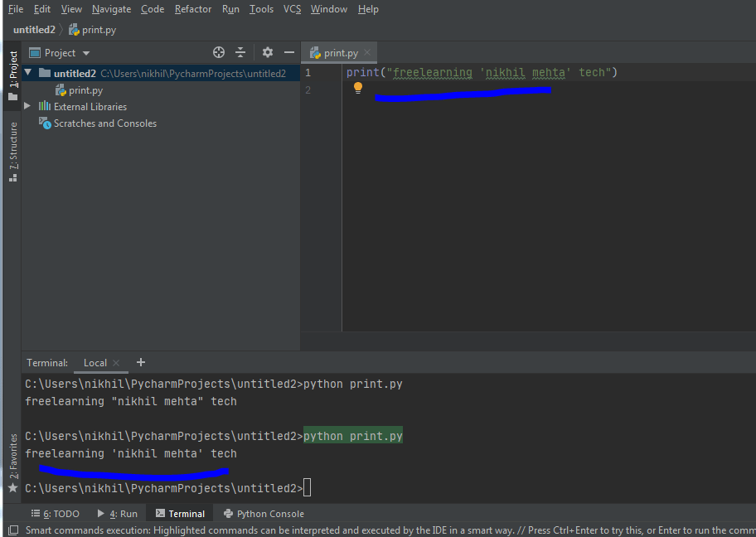
Task: Collapse the untitled2 project root arrow
Action: (28, 73)
